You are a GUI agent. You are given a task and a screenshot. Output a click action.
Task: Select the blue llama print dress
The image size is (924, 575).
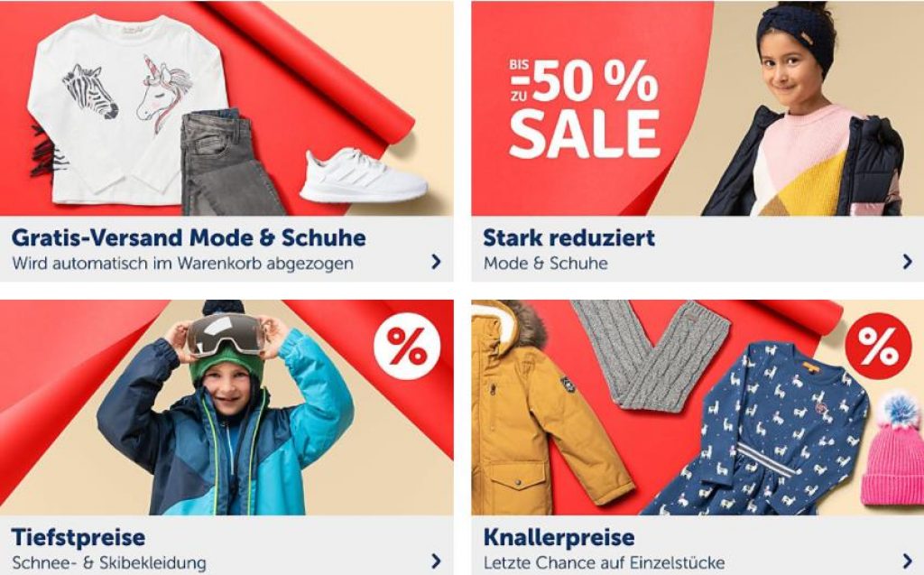coord(760,428)
